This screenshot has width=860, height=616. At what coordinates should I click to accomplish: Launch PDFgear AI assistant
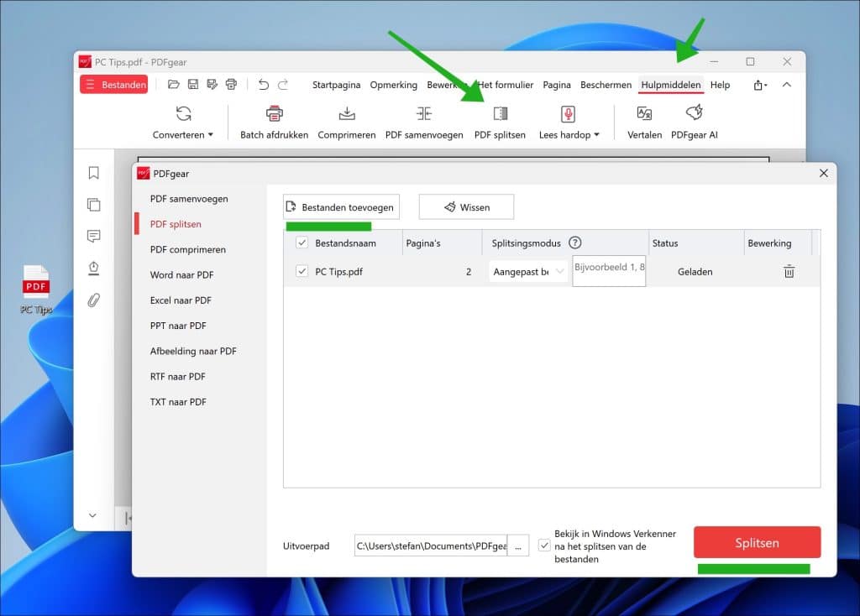click(695, 123)
